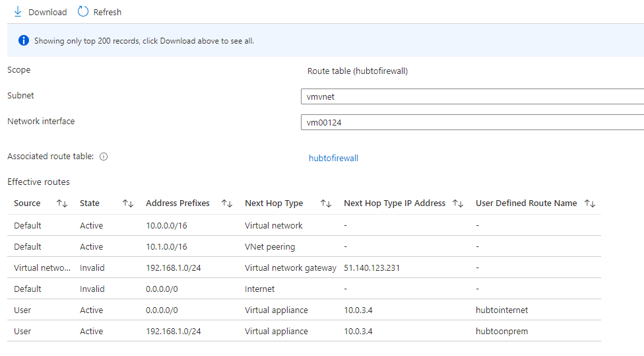Click the Download arrow icon

(x=18, y=12)
